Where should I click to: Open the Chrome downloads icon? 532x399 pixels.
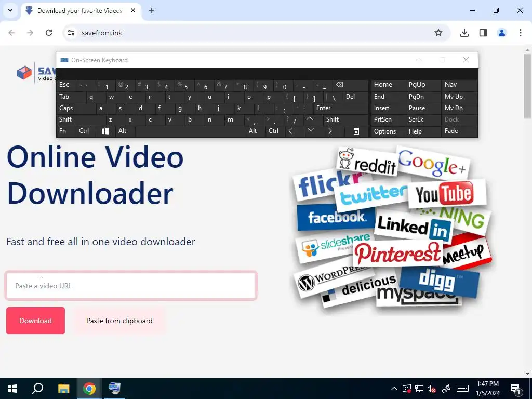[x=464, y=33]
